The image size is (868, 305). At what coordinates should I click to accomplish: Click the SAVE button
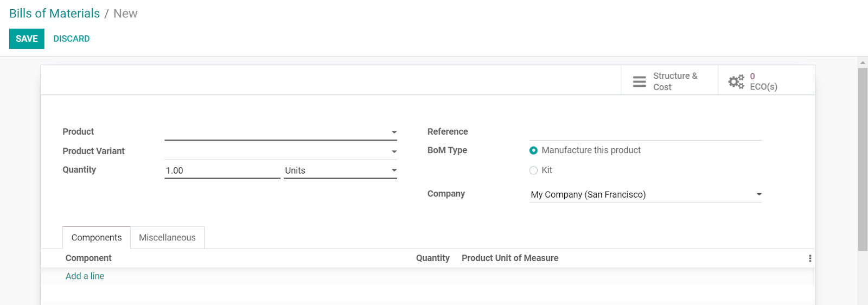(x=27, y=39)
